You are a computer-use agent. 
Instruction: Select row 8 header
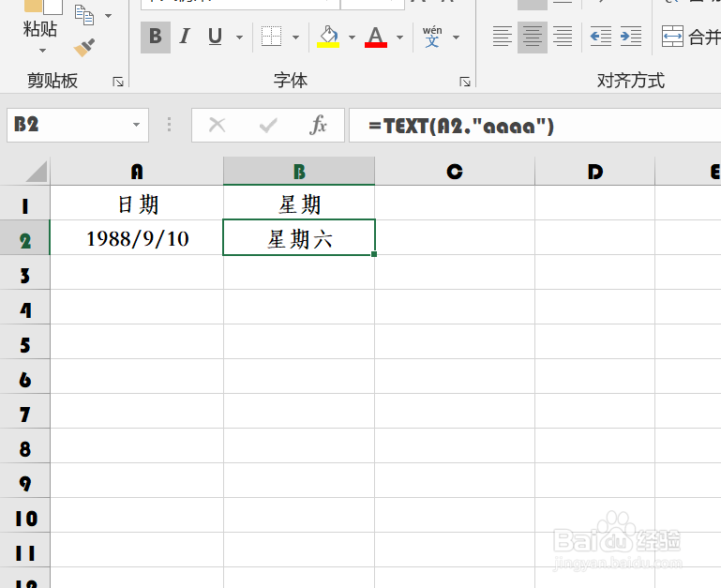tap(24, 445)
